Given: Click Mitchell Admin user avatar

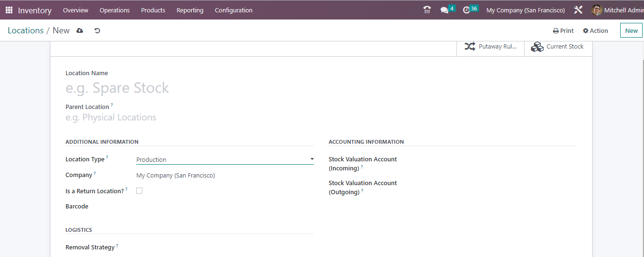Looking at the screenshot, I should tap(596, 10).
